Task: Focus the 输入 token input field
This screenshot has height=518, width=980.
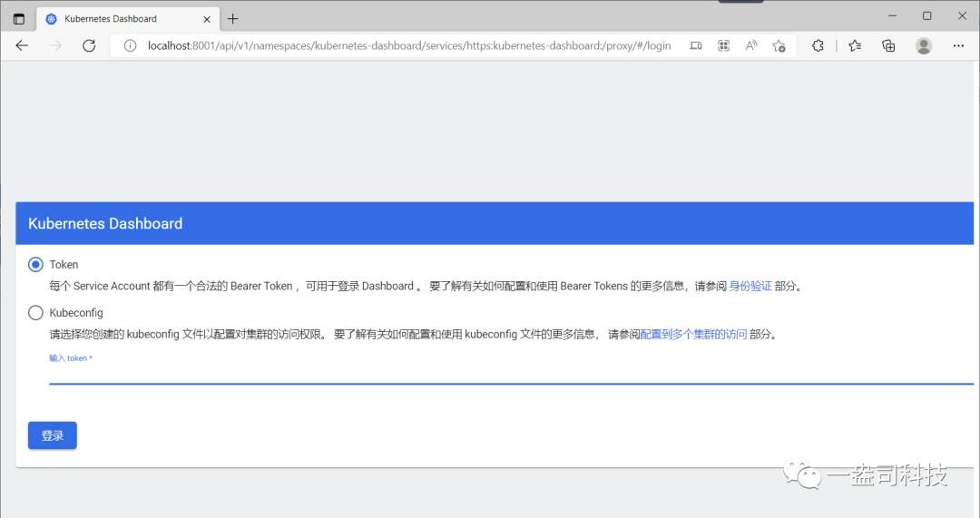Action: tap(511, 374)
